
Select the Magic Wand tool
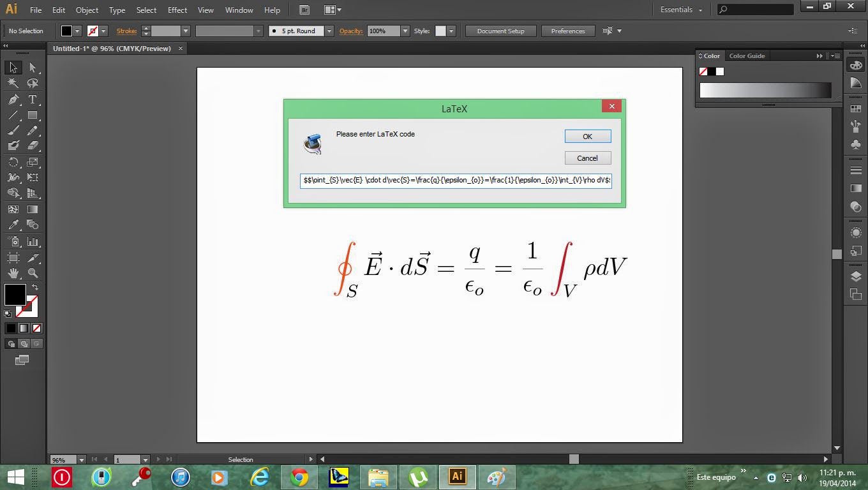pyautogui.click(x=13, y=83)
